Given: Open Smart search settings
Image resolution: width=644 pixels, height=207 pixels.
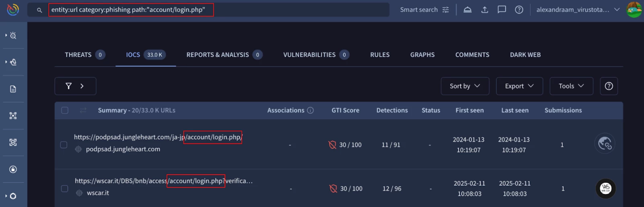Looking at the screenshot, I should point(424,10).
